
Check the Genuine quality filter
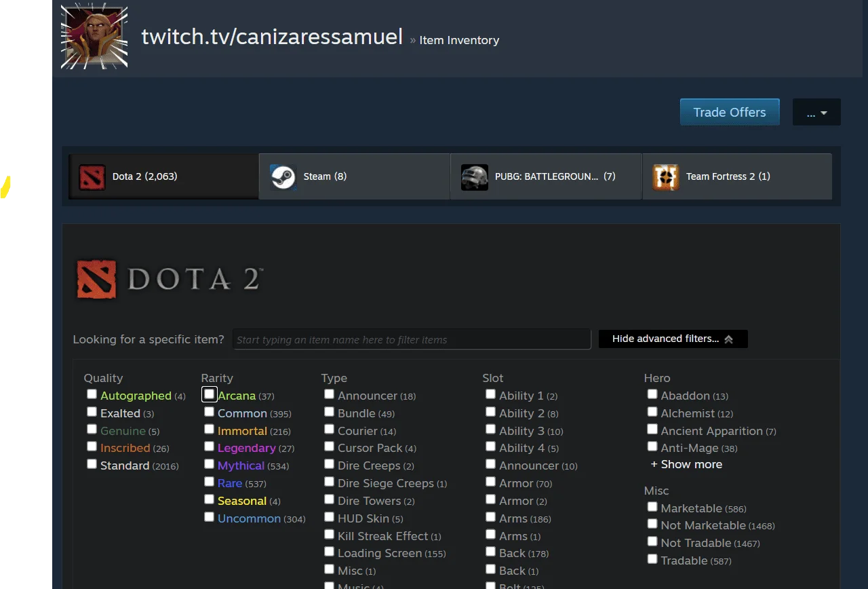tap(92, 430)
